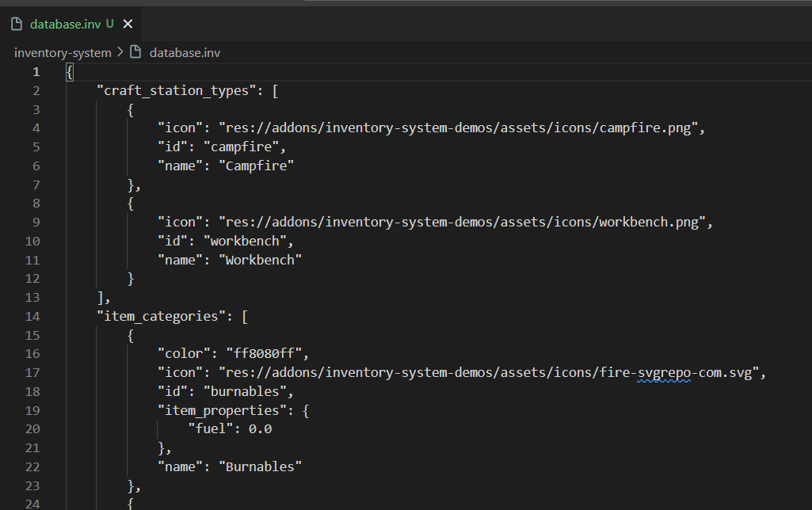Image resolution: width=812 pixels, height=510 pixels.
Task: Place cursor on "craft_station_types" key
Action: point(176,90)
